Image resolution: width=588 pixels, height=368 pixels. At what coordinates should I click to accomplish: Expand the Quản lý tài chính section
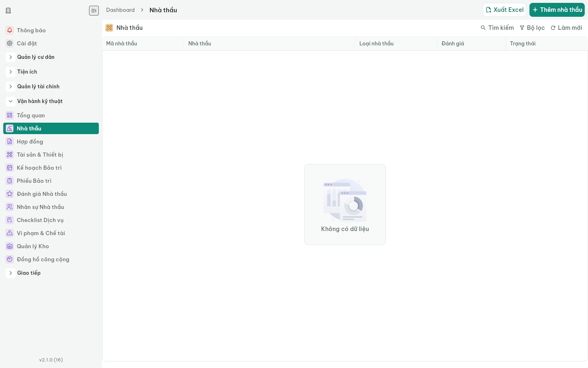11,87
